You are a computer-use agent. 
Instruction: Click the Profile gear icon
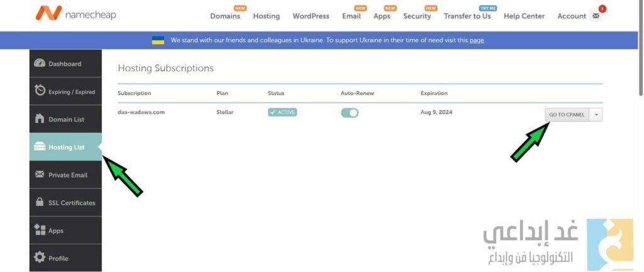point(40,258)
